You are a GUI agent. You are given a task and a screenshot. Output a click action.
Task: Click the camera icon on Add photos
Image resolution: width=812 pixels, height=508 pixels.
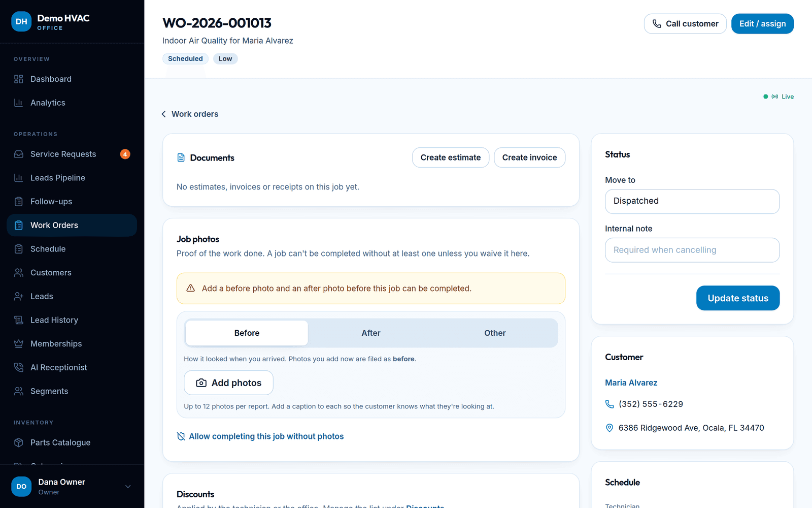(201, 383)
